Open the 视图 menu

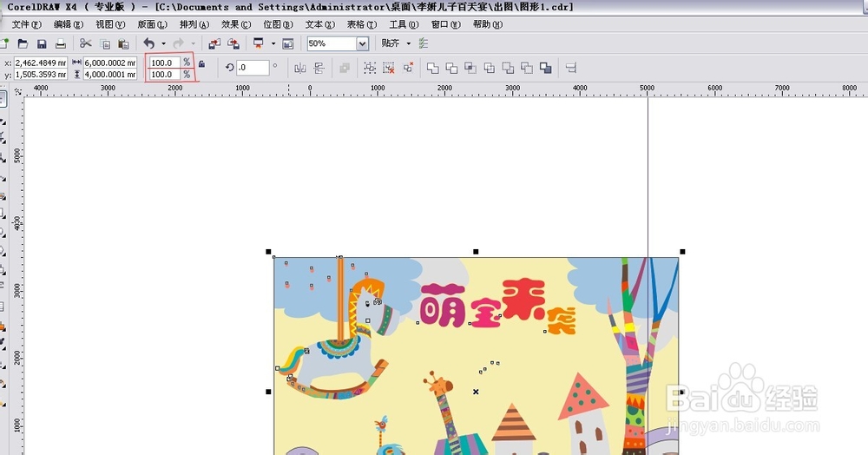tap(110, 24)
